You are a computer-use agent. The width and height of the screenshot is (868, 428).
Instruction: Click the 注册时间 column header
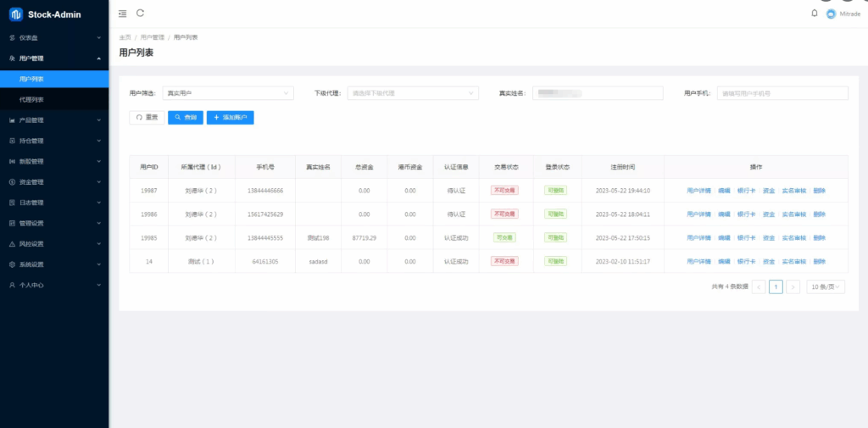tap(623, 167)
